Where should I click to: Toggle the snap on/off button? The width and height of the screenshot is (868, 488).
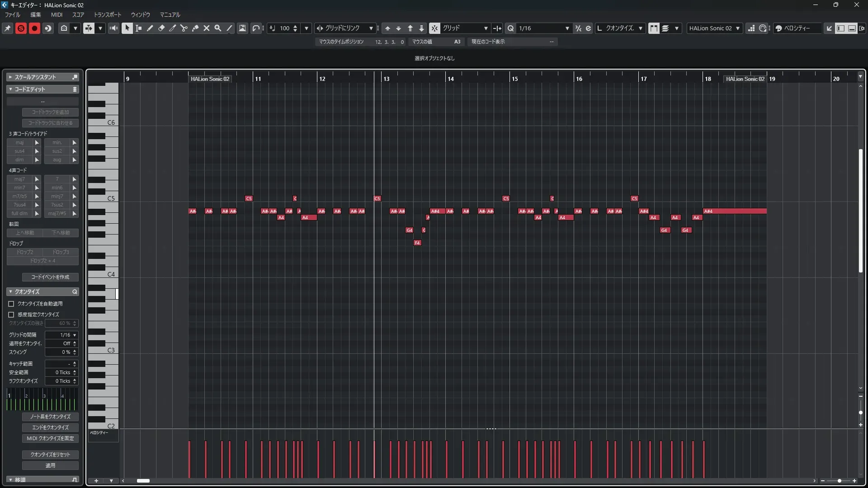tap(434, 28)
